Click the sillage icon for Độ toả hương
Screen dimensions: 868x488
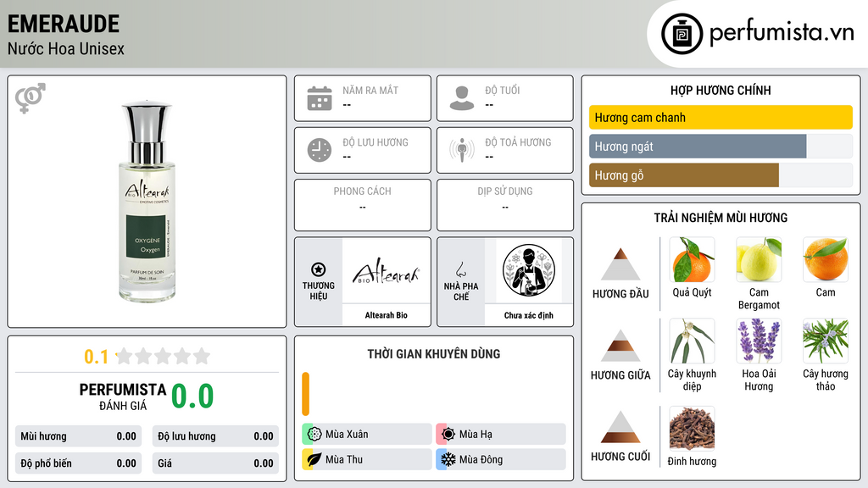pos(462,150)
